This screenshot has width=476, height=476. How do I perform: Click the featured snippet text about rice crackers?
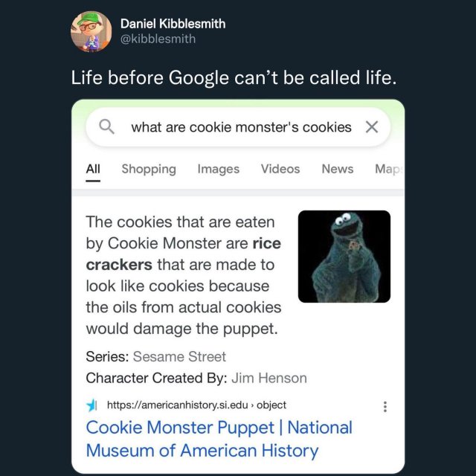[x=184, y=275]
